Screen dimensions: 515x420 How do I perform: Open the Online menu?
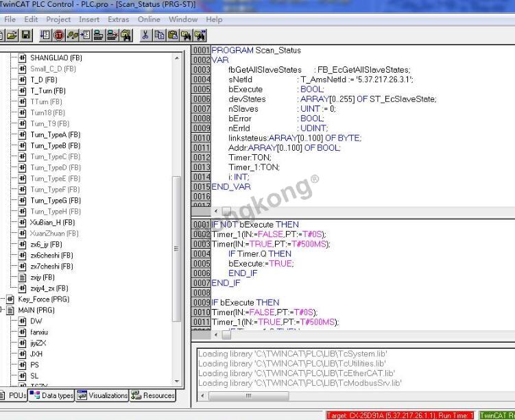149,19
